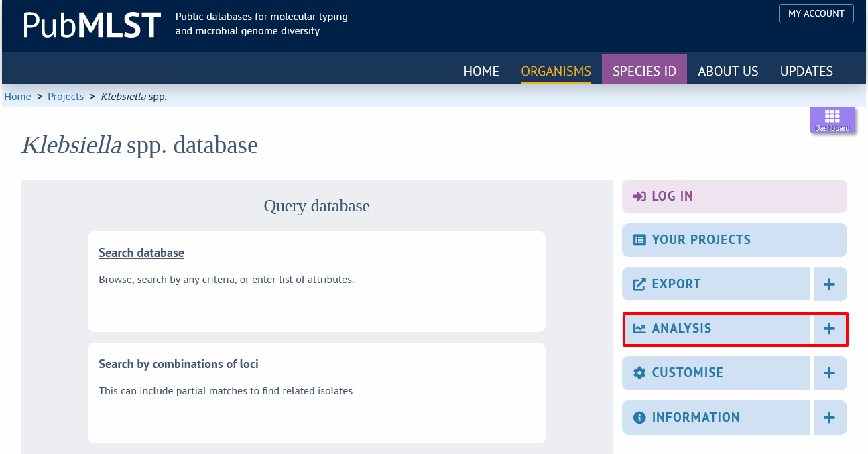Click the Information circle icon
The image size is (868, 454).
click(639, 417)
